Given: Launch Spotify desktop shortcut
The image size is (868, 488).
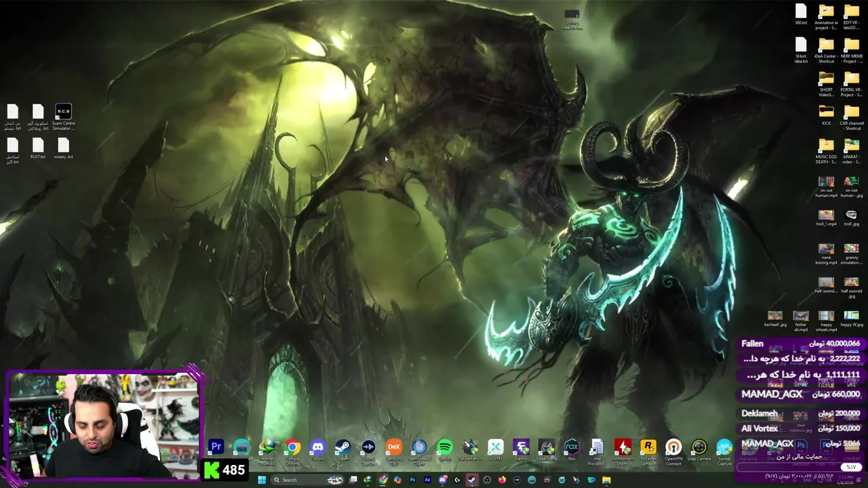Looking at the screenshot, I should 445,450.
